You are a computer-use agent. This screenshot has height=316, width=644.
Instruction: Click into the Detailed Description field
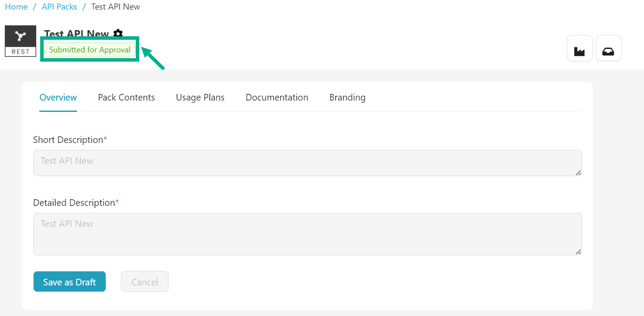[307, 234]
